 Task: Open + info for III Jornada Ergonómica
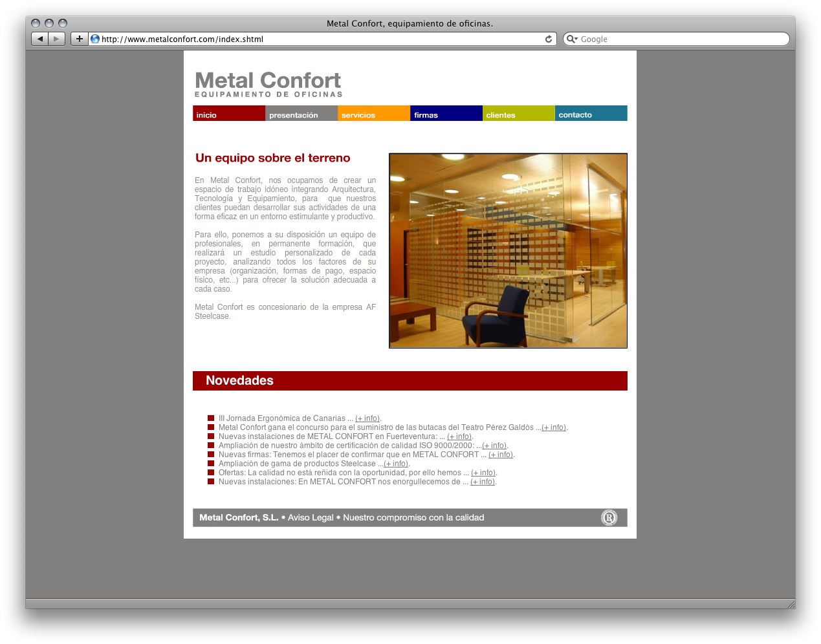coord(367,418)
